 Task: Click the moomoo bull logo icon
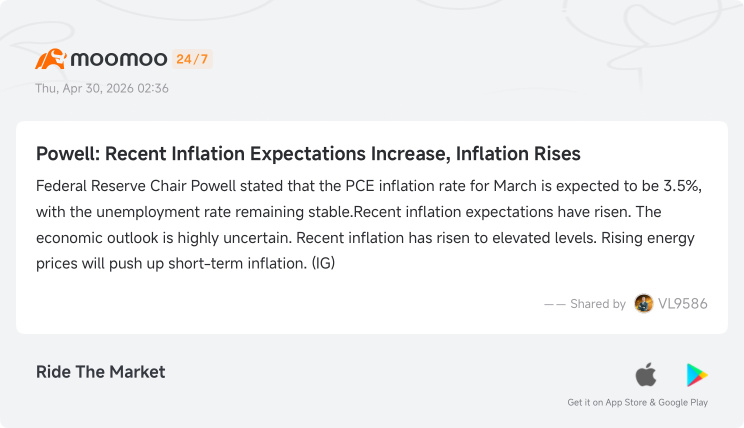coord(51,59)
